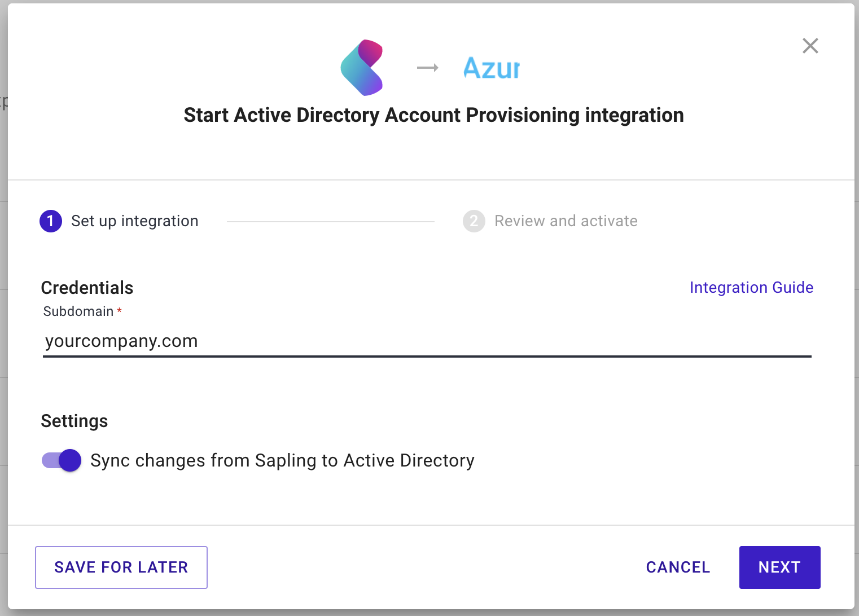Cancel the integration setup

pyautogui.click(x=678, y=567)
